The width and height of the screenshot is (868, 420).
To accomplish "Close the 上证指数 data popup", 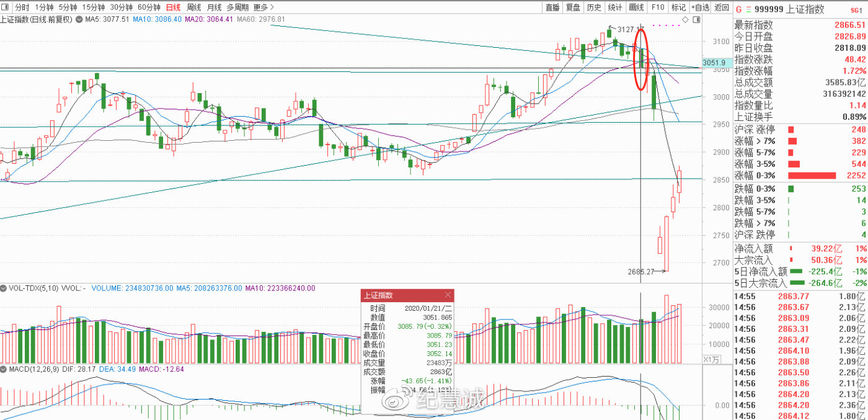I will [448, 295].
